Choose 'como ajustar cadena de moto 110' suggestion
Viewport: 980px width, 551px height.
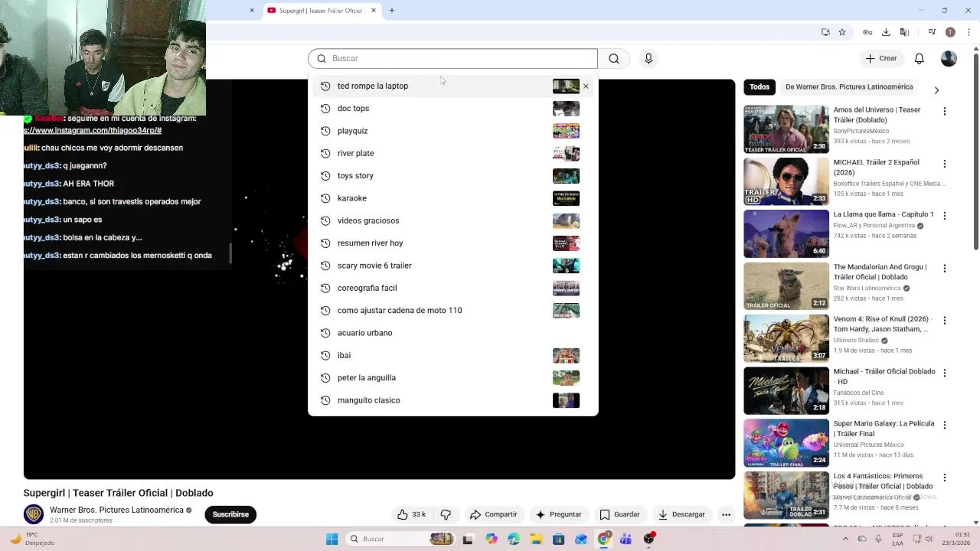click(453, 311)
